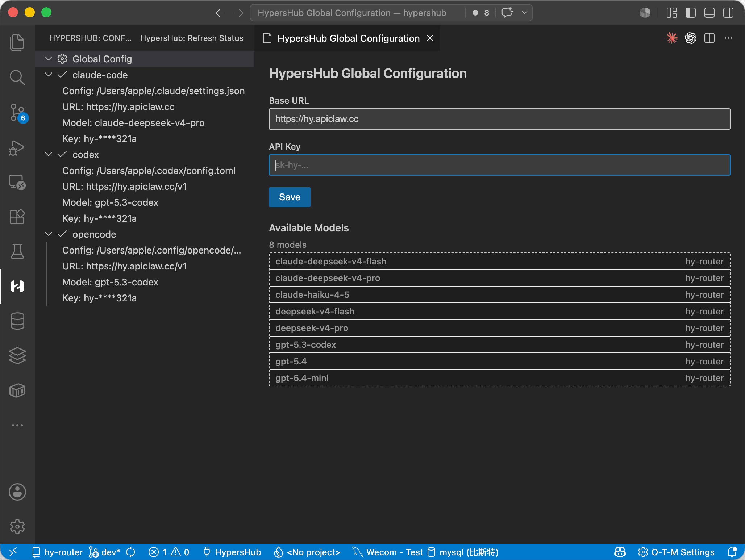
Task: Open the Accounts menu
Action: point(17,492)
